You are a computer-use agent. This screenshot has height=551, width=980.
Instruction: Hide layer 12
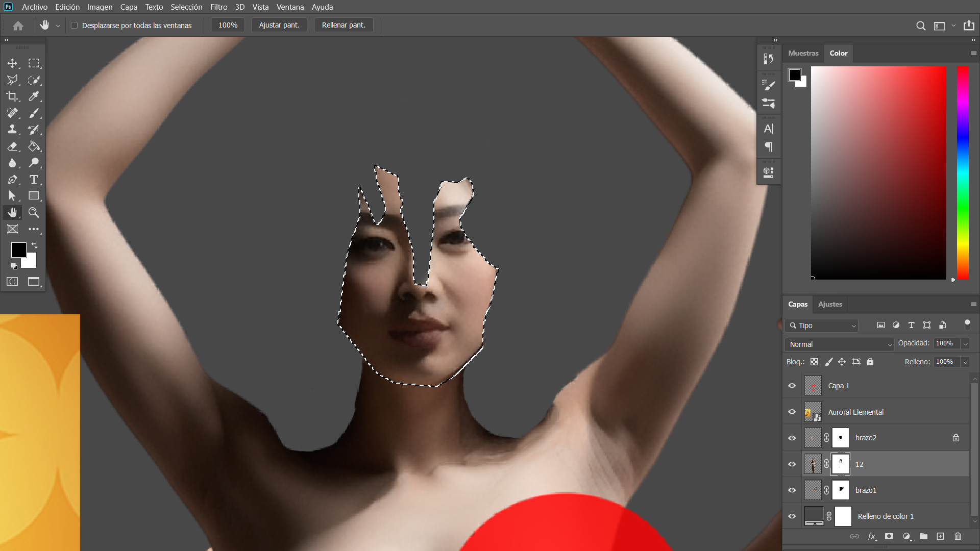click(792, 464)
